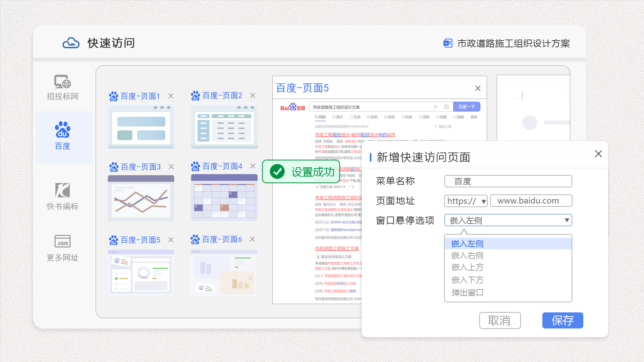Image resolution: width=644 pixels, height=362 pixels.
Task: Open the 快书编标 sidebar icon
Action: 62,190
